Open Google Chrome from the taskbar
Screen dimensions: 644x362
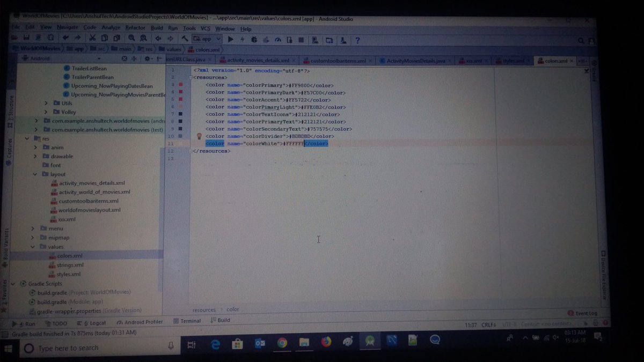[x=282, y=342]
